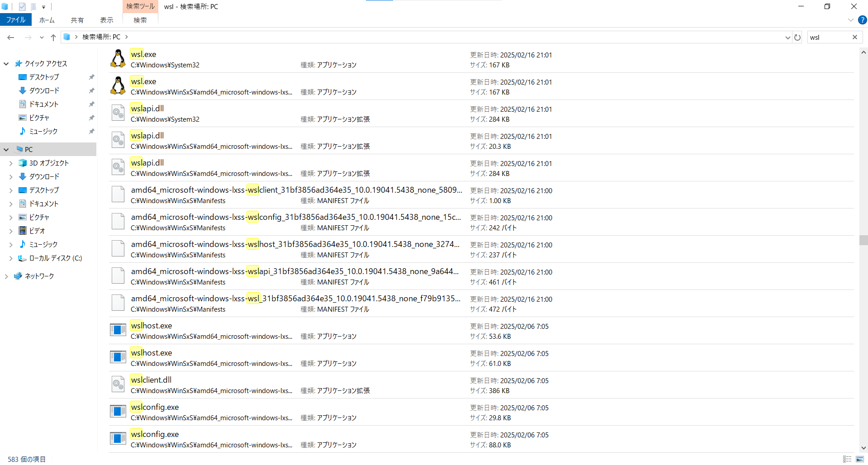Click the quick access star icon
The width and height of the screenshot is (868, 465).
coord(19,63)
